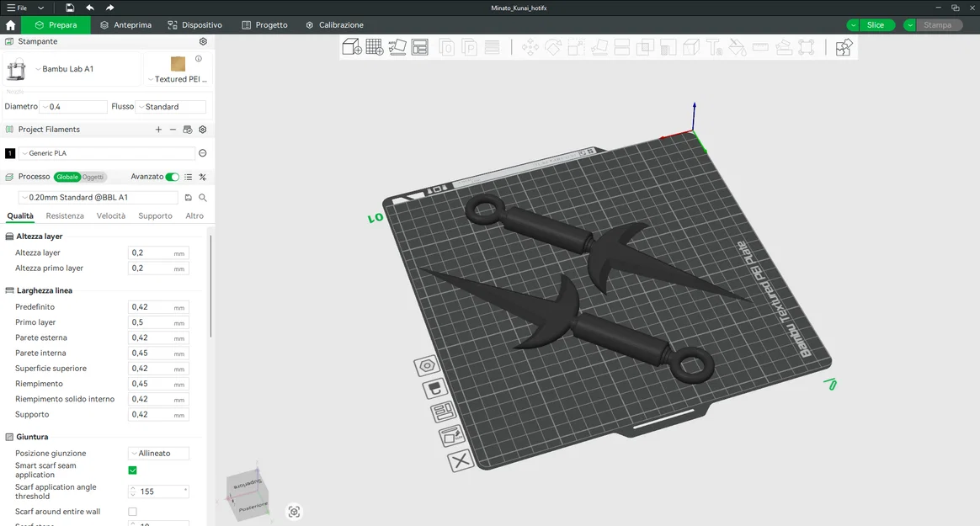Open the Posizione giunzione dropdown
This screenshot has width=980, height=526.
click(159, 454)
